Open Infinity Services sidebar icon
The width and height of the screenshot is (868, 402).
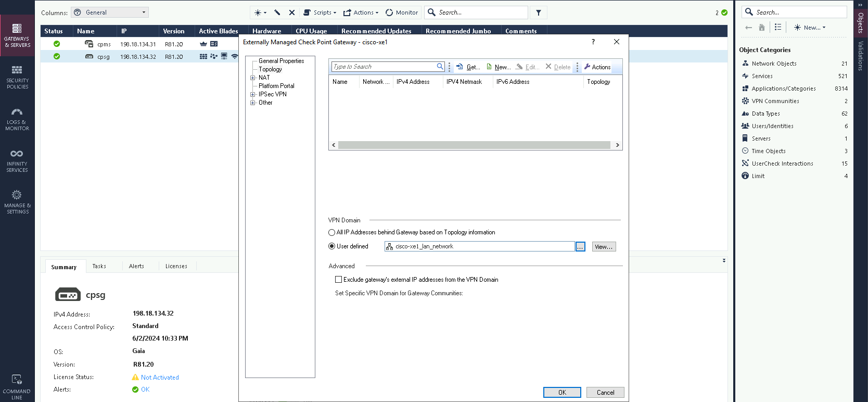[17, 160]
